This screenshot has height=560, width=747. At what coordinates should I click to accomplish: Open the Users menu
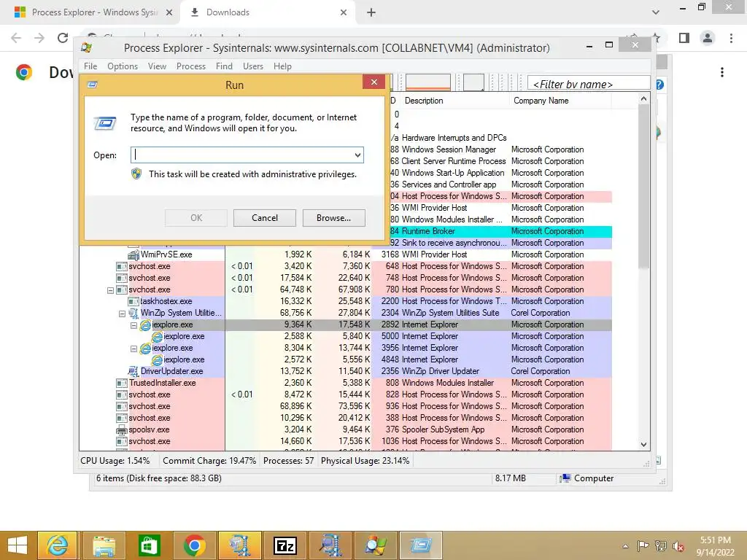pyautogui.click(x=253, y=66)
